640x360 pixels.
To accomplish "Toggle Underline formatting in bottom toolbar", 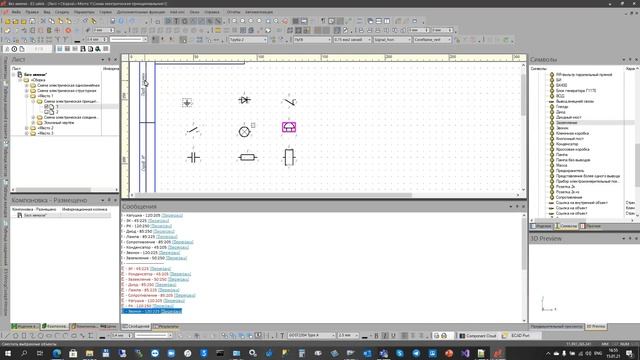I will coord(393,336).
